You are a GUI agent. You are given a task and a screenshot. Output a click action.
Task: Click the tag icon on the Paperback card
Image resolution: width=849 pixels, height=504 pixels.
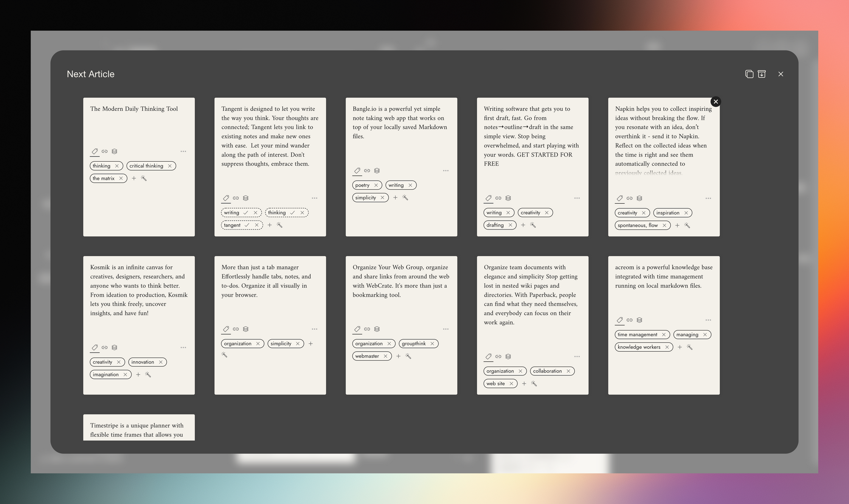[x=488, y=356]
